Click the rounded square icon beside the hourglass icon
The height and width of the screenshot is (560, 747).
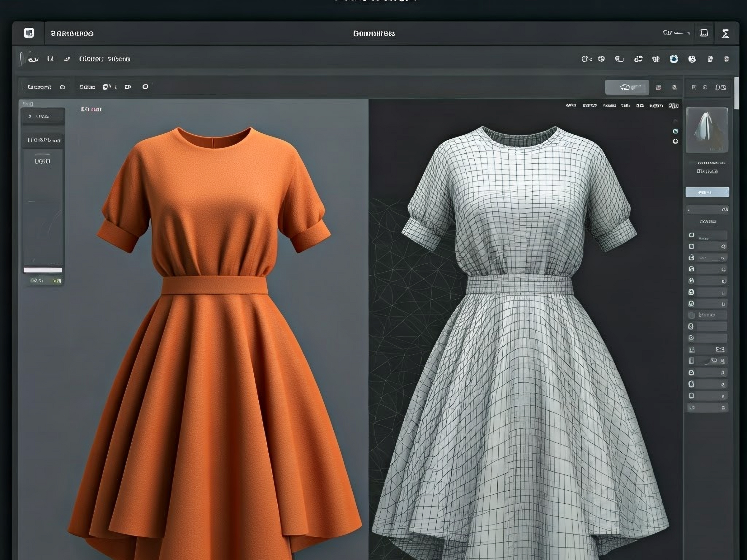[x=704, y=33]
